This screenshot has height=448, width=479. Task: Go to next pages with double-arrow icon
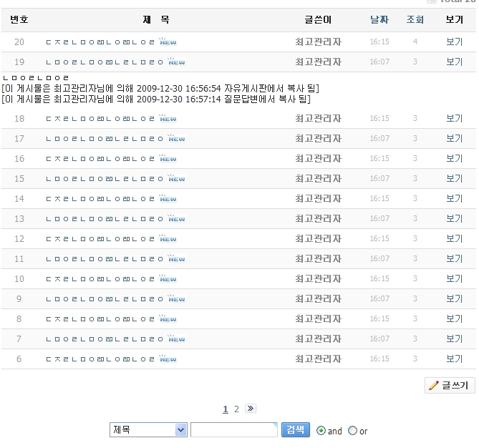click(251, 409)
